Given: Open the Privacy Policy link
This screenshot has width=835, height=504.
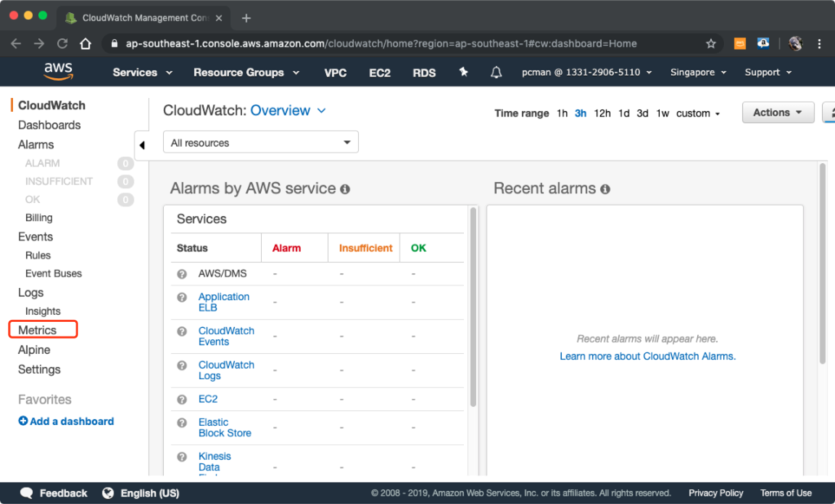Looking at the screenshot, I should point(716,493).
